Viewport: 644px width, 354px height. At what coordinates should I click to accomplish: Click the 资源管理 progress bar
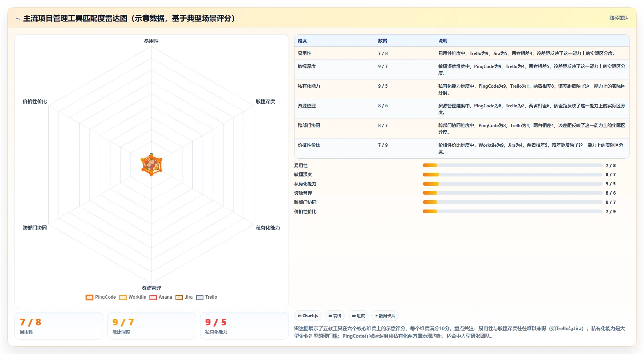pos(512,193)
